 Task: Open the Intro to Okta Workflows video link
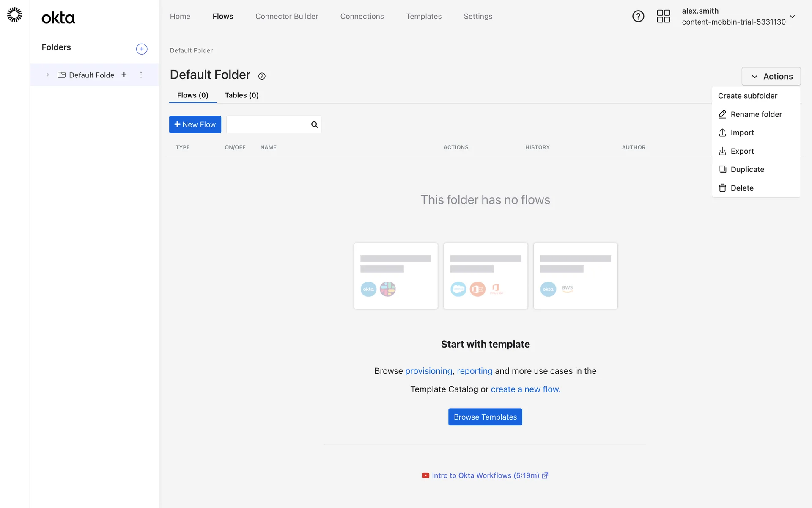point(485,475)
